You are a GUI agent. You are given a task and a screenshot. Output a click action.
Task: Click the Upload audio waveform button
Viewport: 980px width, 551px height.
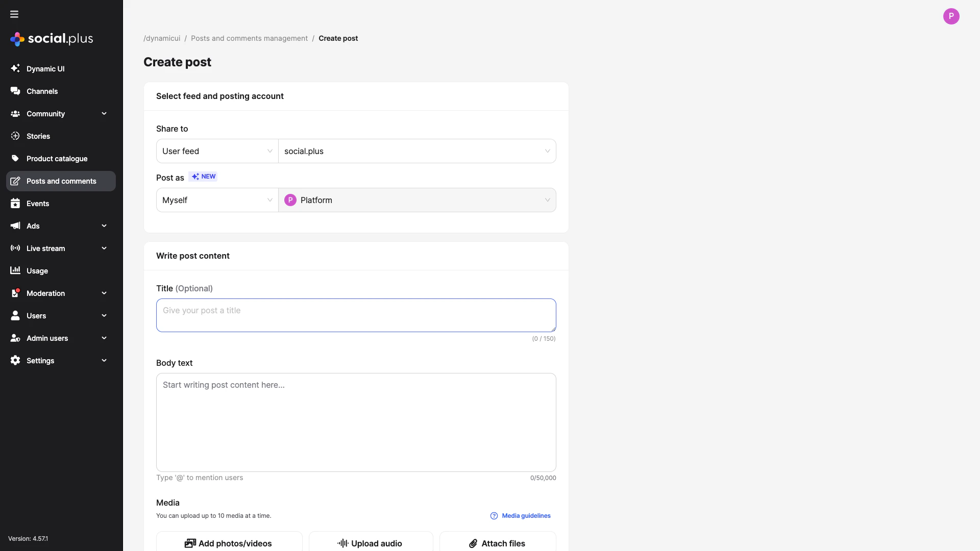tap(370, 543)
